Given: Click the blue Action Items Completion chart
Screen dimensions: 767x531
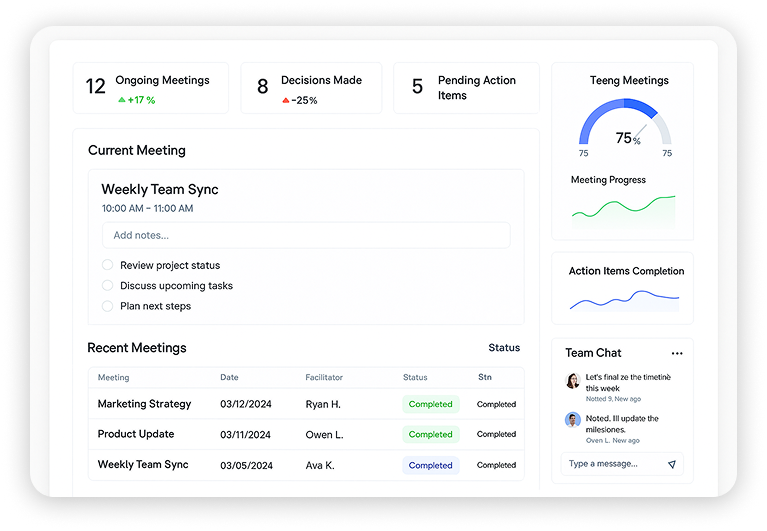Looking at the screenshot, I should coord(625,301).
